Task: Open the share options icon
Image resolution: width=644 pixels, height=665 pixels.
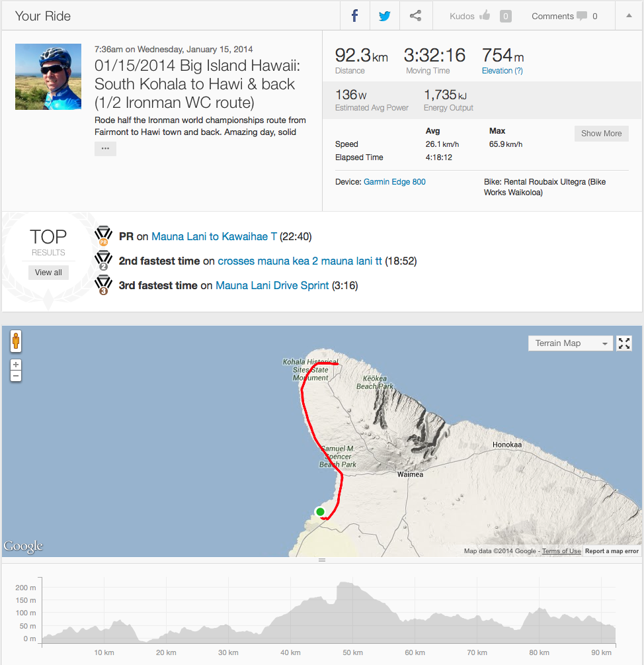Action: point(415,16)
